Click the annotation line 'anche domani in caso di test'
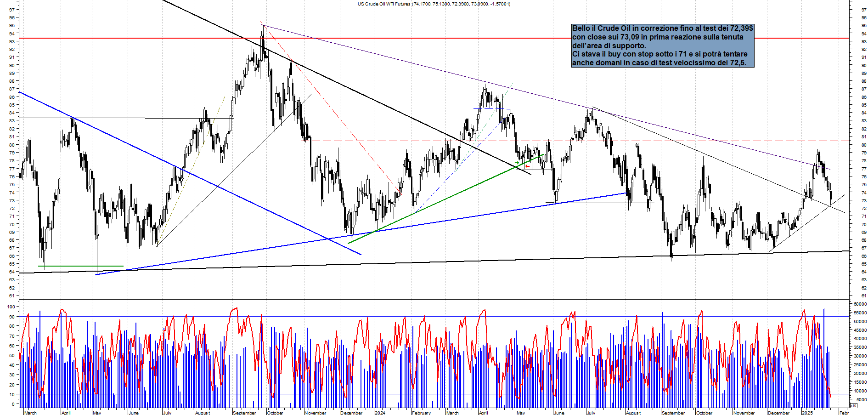Screen dimensions: 868x415 click(x=659, y=63)
